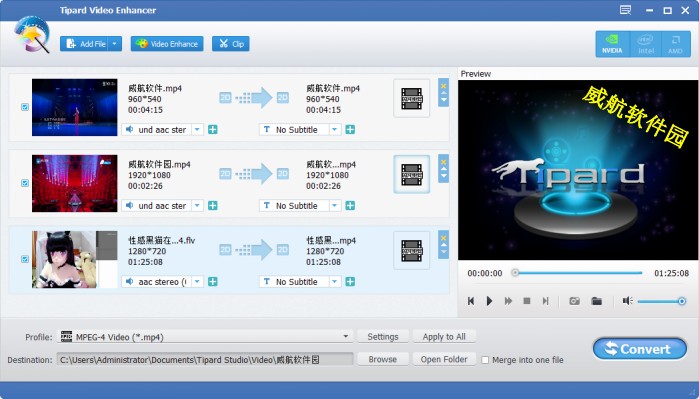Open the Video Enhance tool
The width and height of the screenshot is (699, 399).
click(x=167, y=44)
